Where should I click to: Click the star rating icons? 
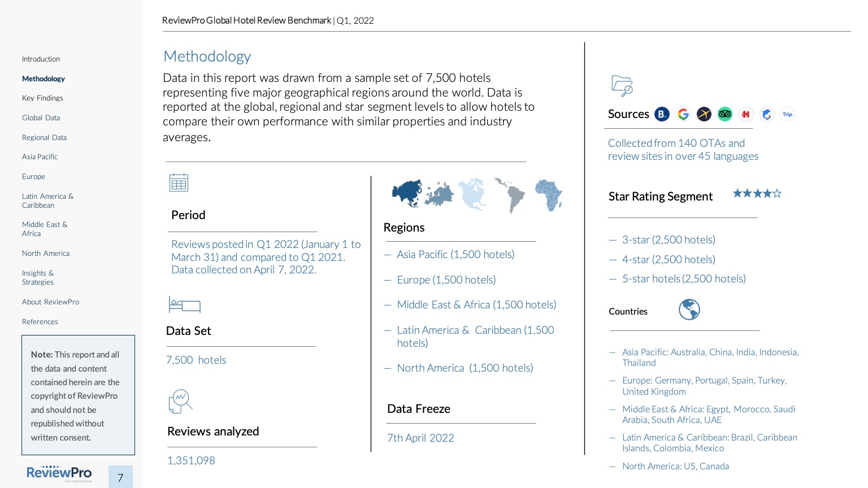pos(757,194)
